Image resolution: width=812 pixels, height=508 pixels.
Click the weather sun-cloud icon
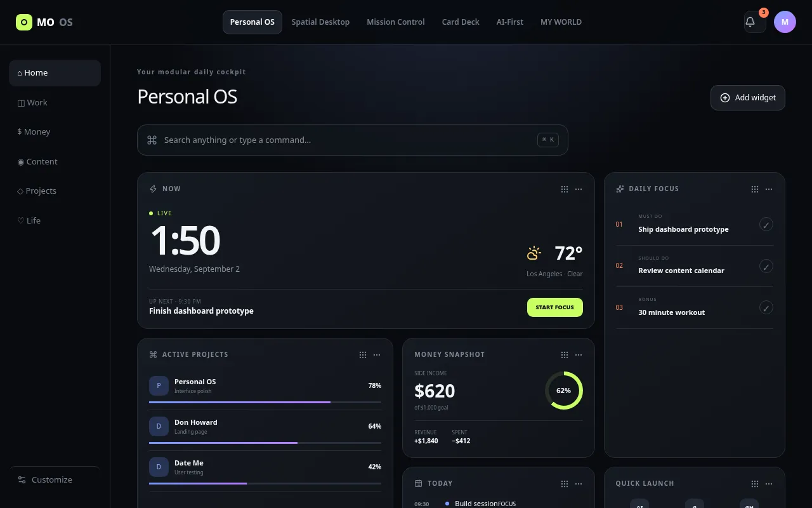pyautogui.click(x=534, y=253)
